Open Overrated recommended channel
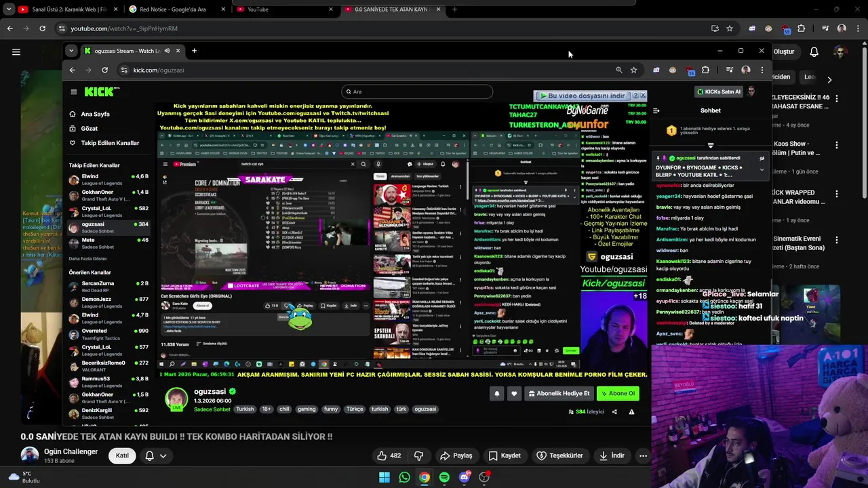The height and width of the screenshot is (488, 868). point(108,333)
